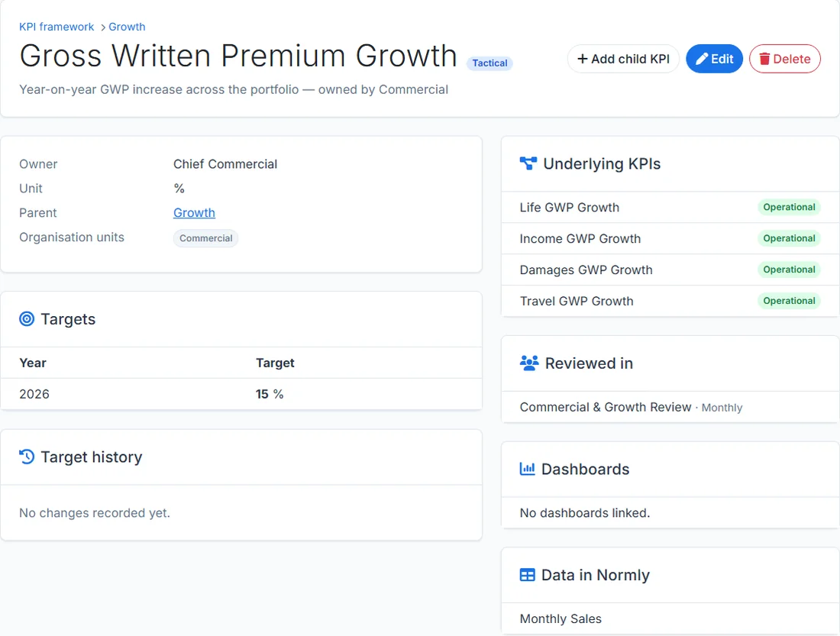Click the Targets bullseye icon

27,319
